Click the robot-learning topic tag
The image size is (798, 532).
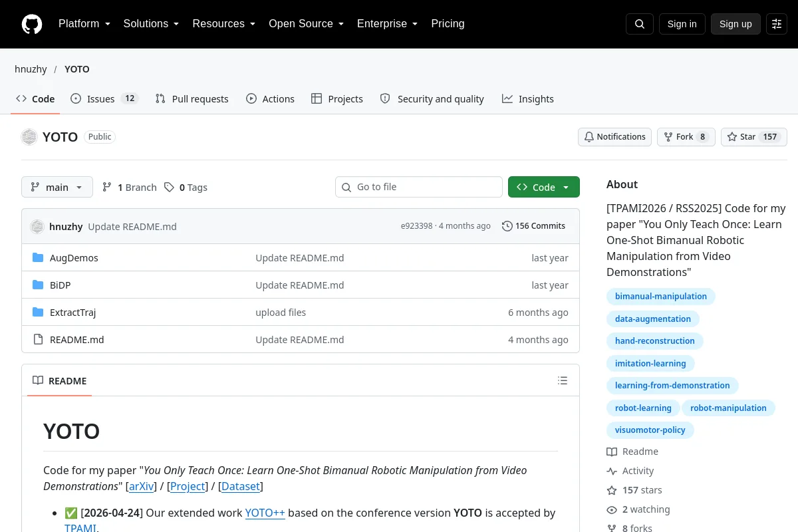[x=643, y=408]
